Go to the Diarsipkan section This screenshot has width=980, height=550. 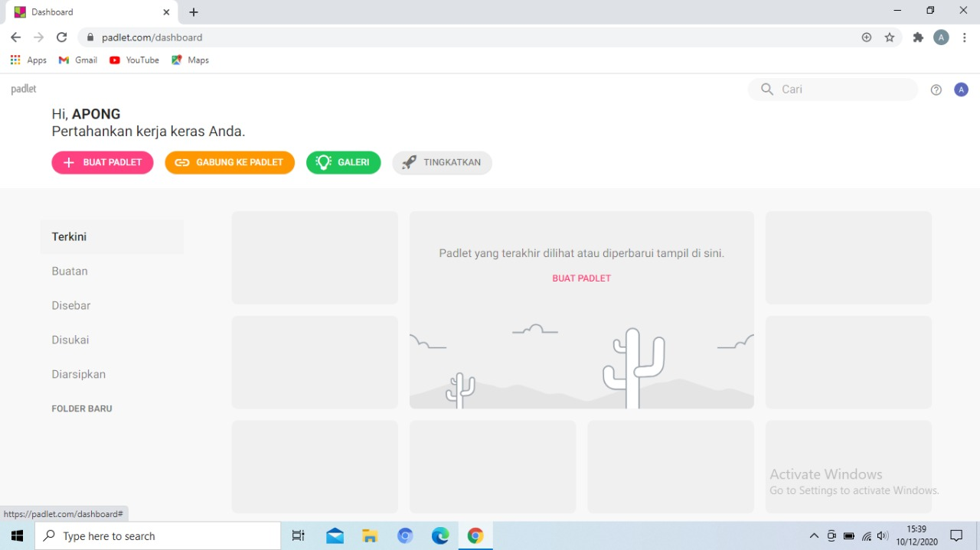click(x=78, y=374)
